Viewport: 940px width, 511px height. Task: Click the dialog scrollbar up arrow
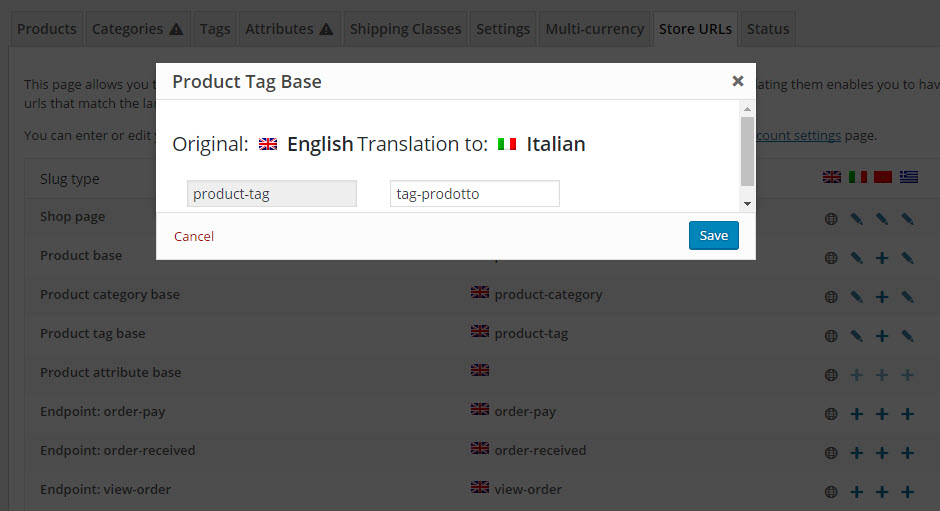click(747, 109)
